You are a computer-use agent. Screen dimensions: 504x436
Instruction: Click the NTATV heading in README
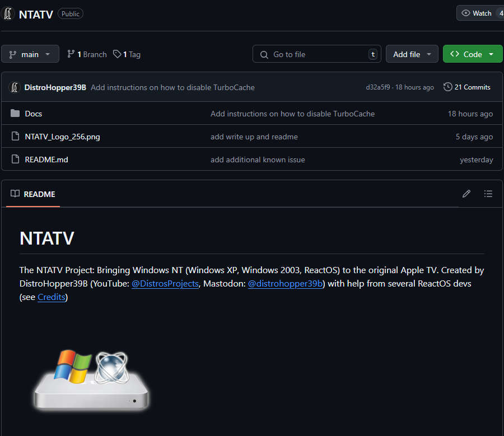click(x=47, y=238)
